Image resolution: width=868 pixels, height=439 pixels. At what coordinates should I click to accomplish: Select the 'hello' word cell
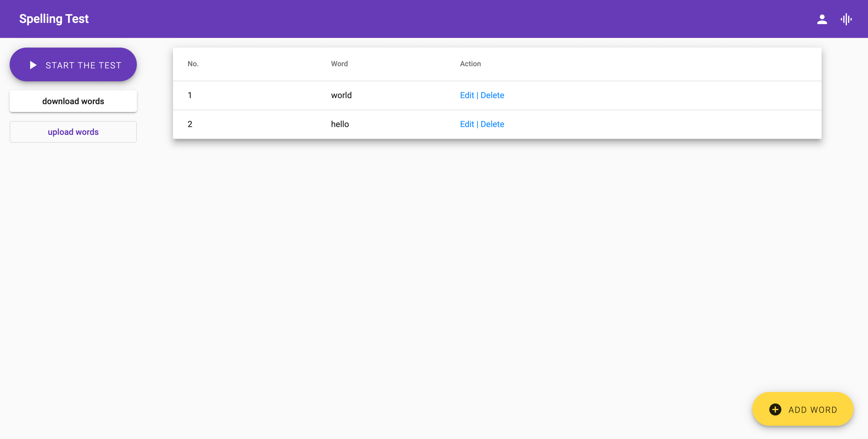pyautogui.click(x=340, y=124)
